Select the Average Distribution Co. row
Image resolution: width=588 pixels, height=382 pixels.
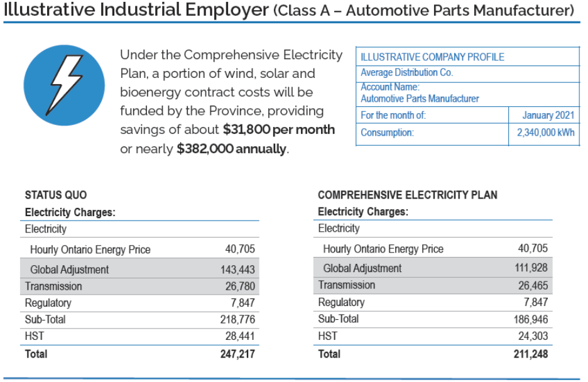(467, 73)
